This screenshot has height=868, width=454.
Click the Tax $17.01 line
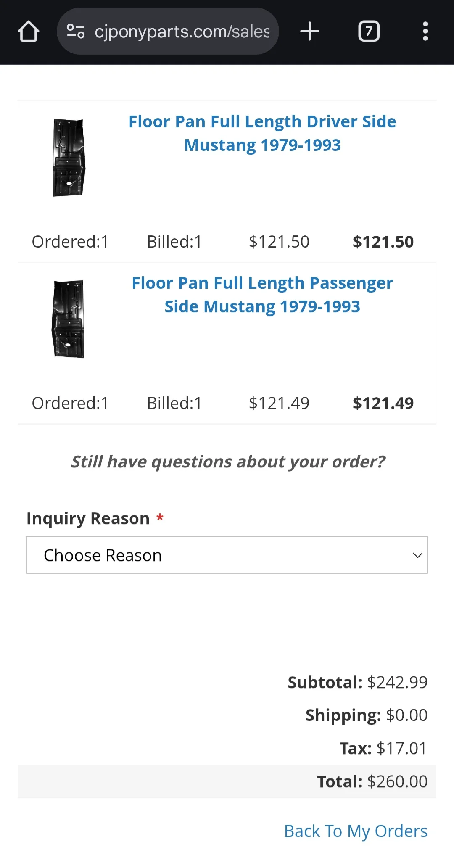point(383,748)
